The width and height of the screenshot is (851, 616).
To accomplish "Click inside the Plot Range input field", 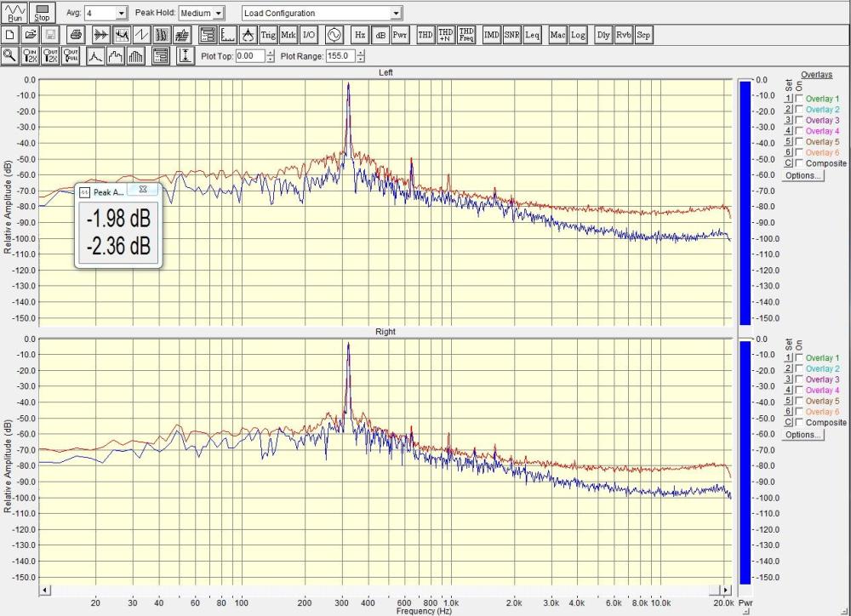I will point(340,56).
